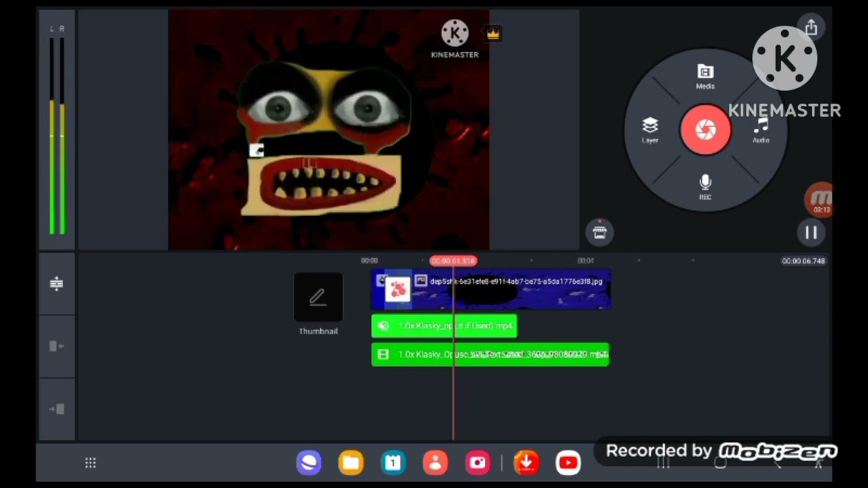Tap the trim-to-left of playhead icon
Screen dimensions: 868x488
coord(56,346)
